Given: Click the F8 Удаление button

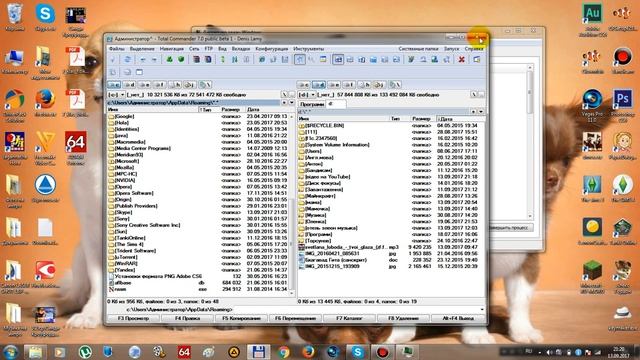Looking at the screenshot, I should pyautogui.click(x=403, y=318).
